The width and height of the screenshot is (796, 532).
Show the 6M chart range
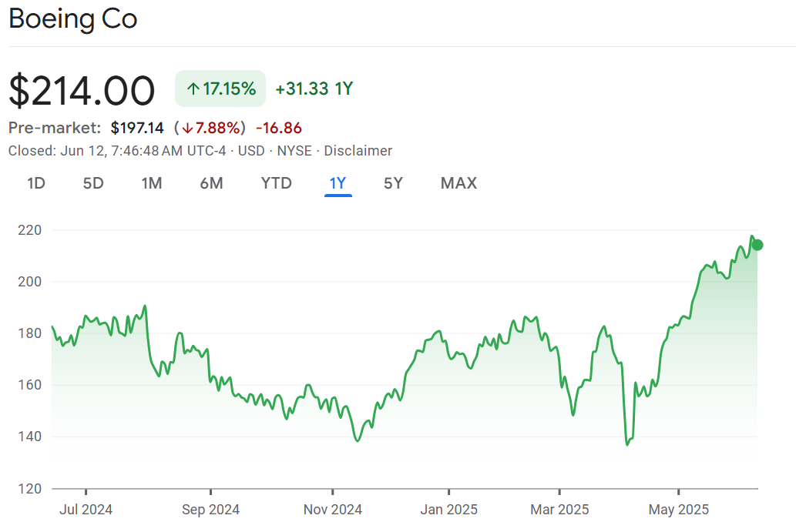[212, 183]
